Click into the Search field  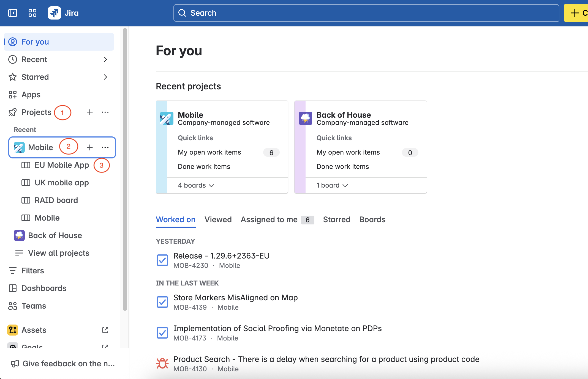tap(275, 13)
